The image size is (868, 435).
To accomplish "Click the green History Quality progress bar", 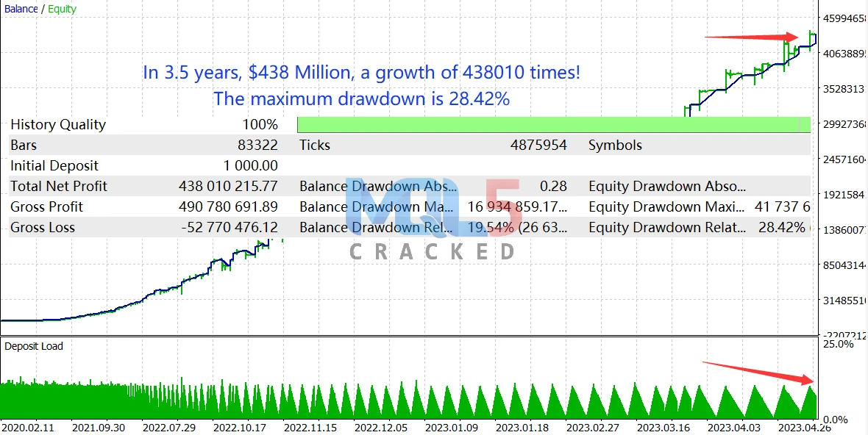I will point(553,125).
